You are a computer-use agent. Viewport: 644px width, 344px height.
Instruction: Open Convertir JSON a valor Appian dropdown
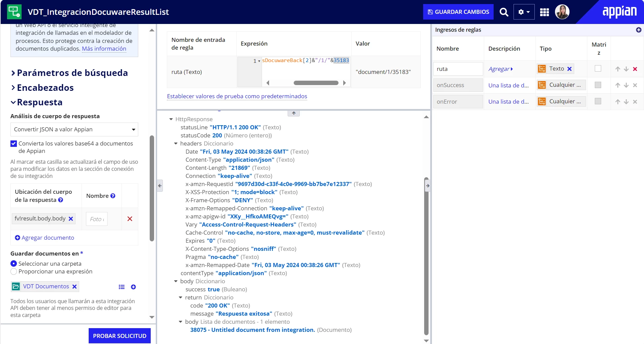point(74,130)
